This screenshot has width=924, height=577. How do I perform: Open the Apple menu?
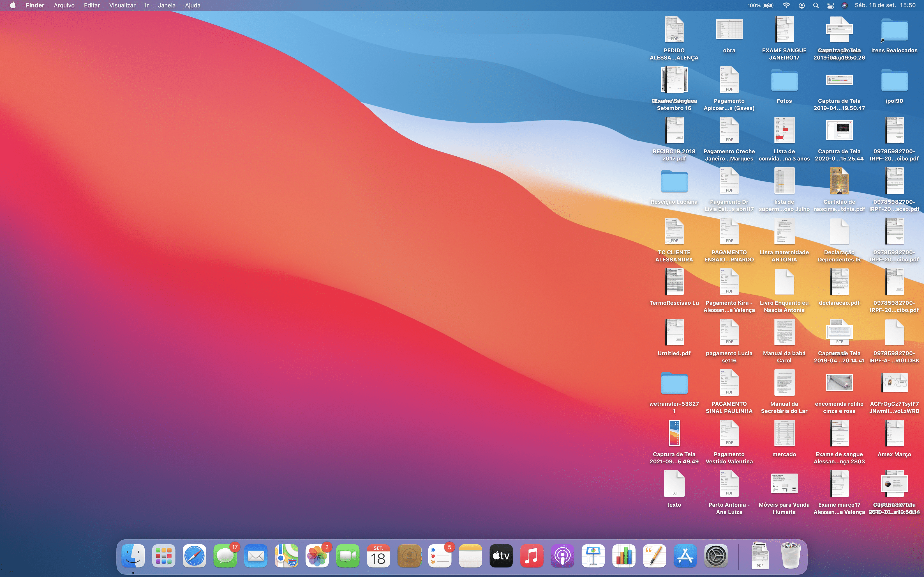tap(13, 5)
